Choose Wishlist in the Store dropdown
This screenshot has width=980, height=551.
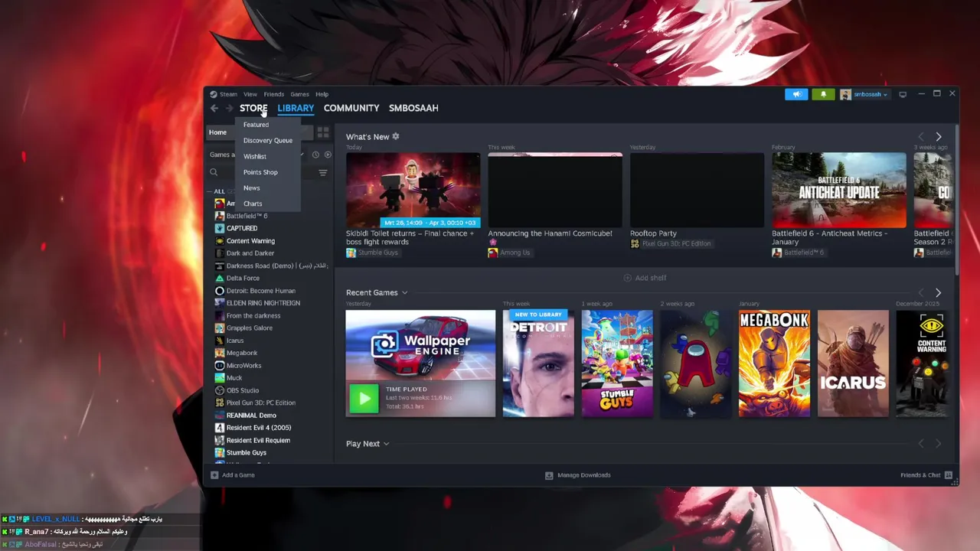click(255, 156)
